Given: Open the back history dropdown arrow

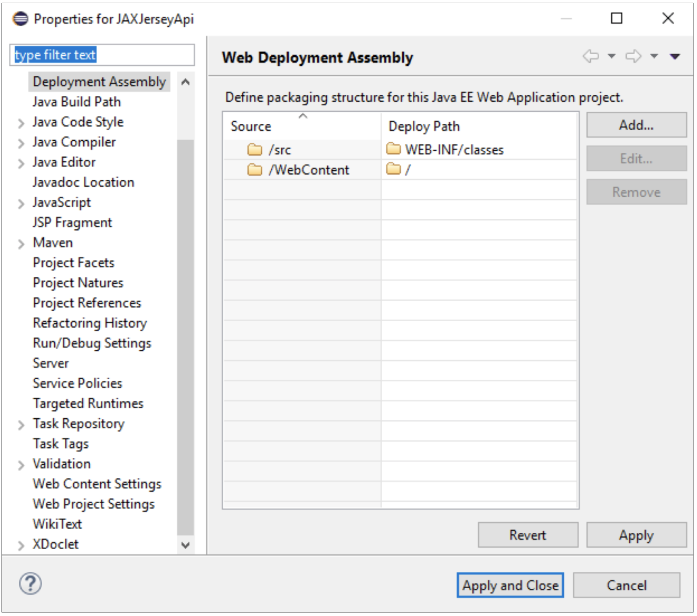Looking at the screenshot, I should [x=612, y=56].
